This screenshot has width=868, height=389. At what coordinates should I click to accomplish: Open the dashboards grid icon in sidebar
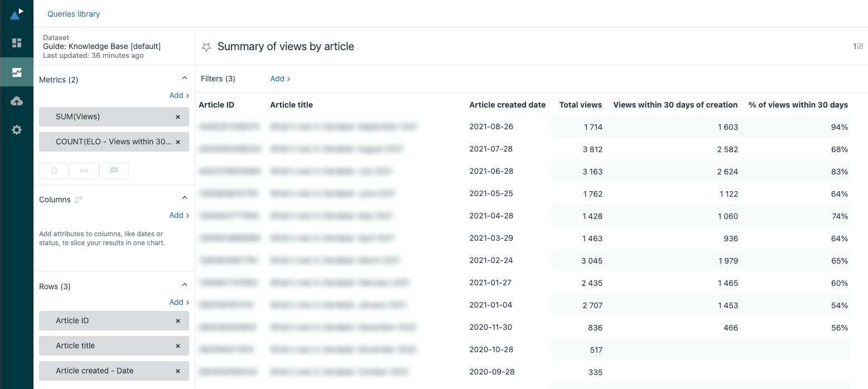pos(16,42)
